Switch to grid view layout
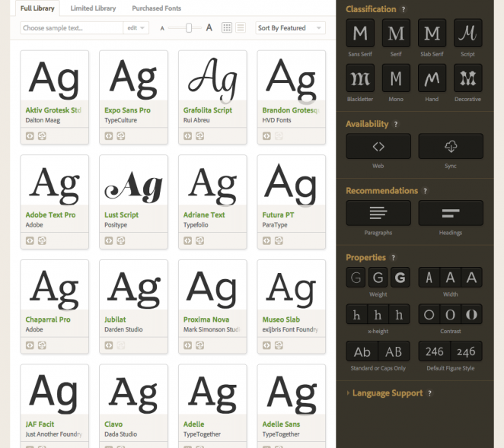This screenshot has height=448, width=504. 227,28
